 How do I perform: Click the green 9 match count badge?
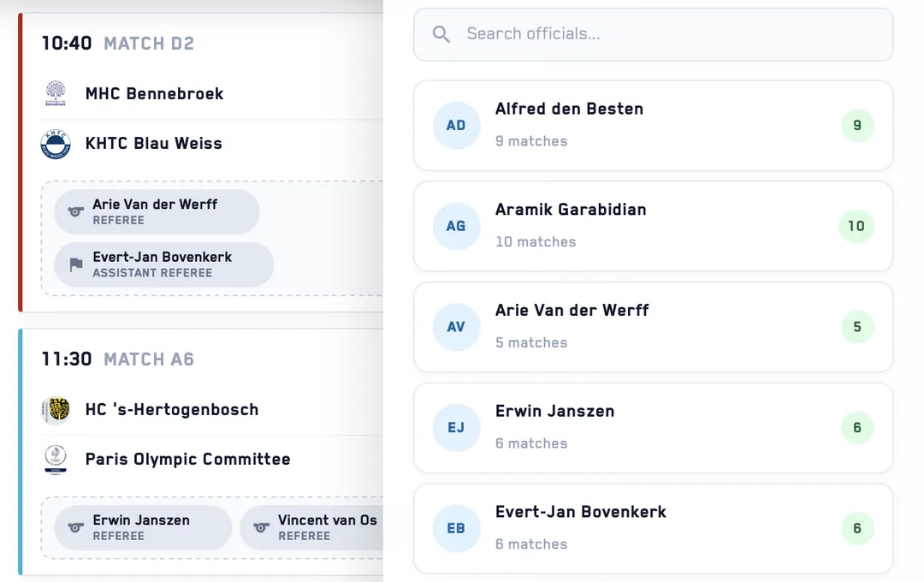(857, 125)
